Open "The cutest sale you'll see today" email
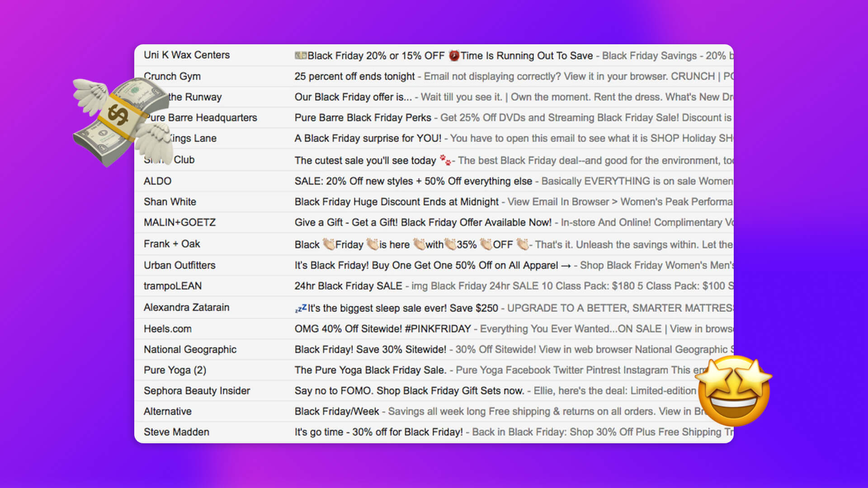 [x=365, y=160]
